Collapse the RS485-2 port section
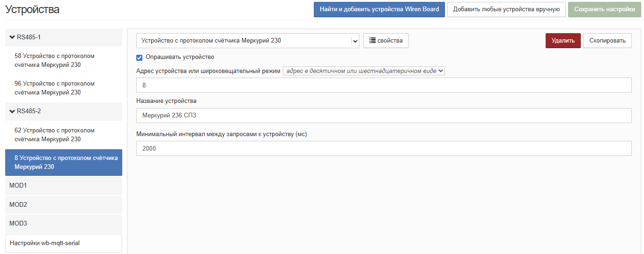 click(13, 111)
